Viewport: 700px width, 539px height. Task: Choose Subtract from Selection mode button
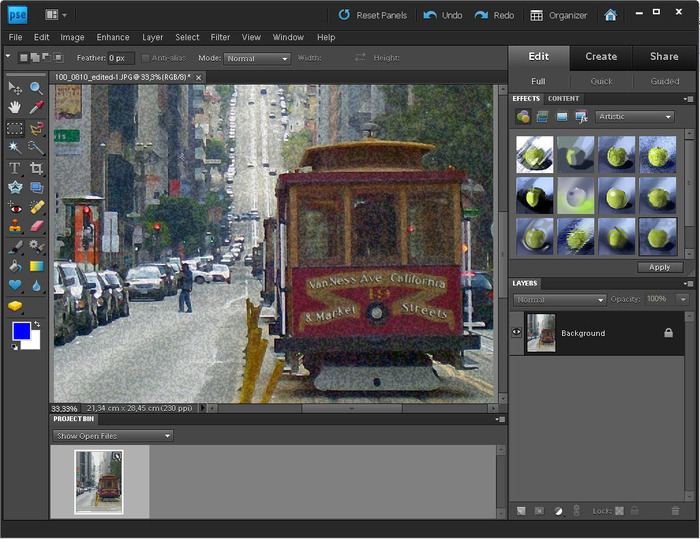[x=46, y=58]
